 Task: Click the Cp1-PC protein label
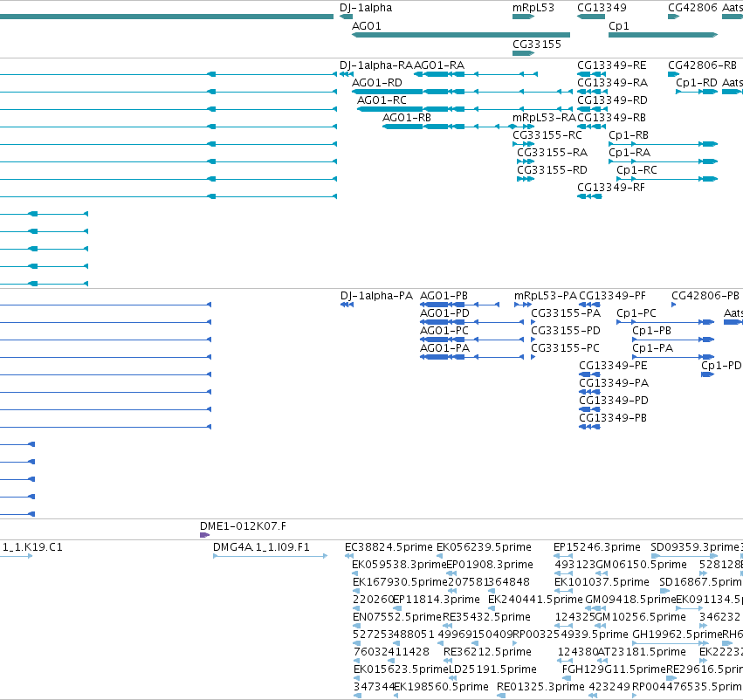click(636, 313)
